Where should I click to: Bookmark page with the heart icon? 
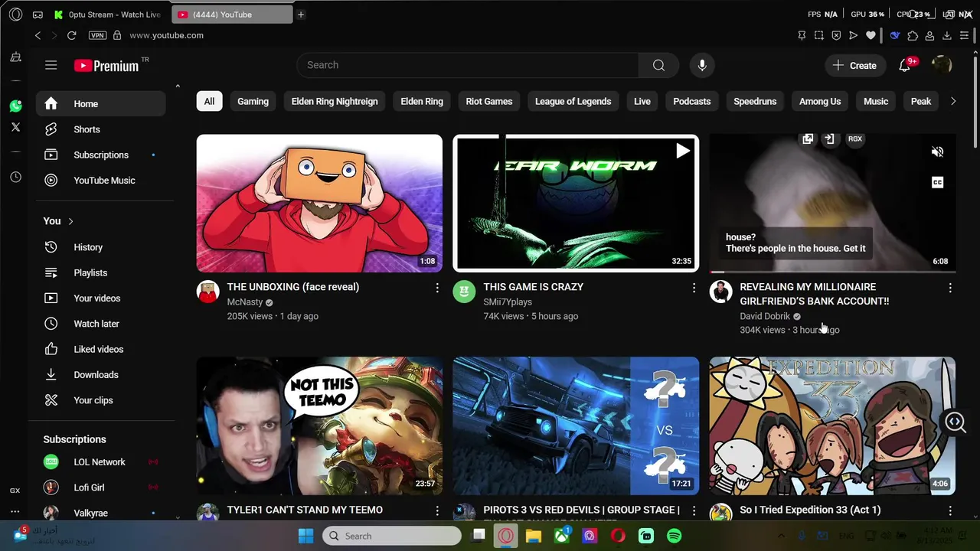tap(871, 35)
